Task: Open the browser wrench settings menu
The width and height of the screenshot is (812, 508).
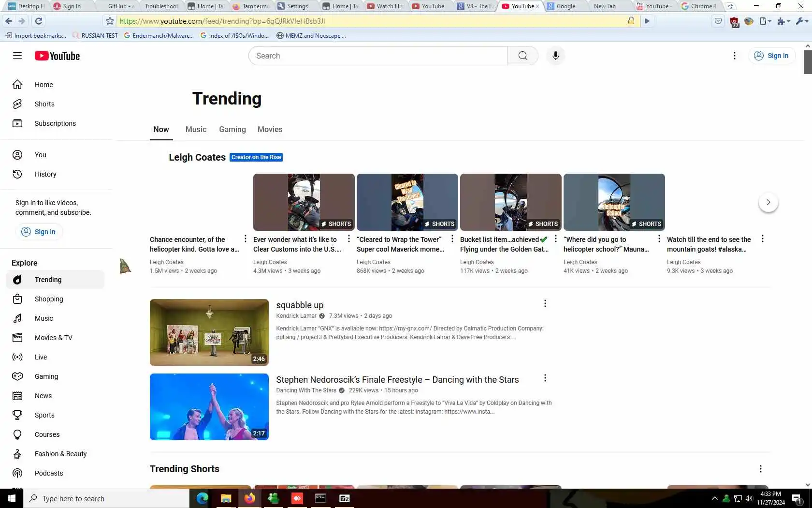Action: [802, 21]
